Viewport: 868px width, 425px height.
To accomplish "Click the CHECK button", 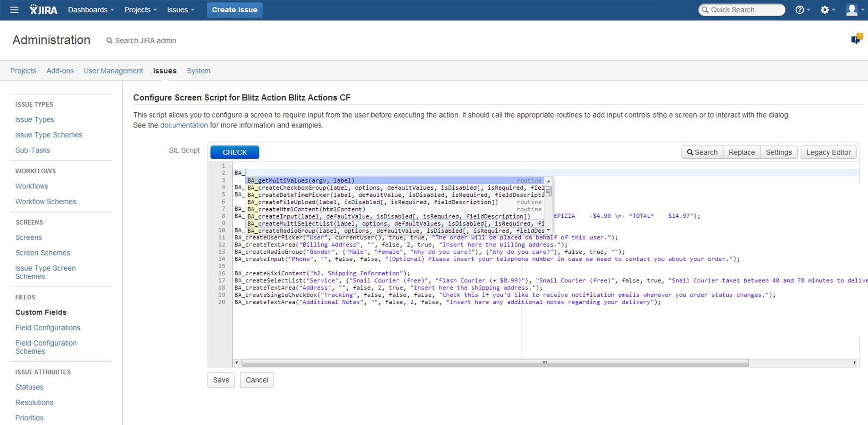I will point(234,153).
